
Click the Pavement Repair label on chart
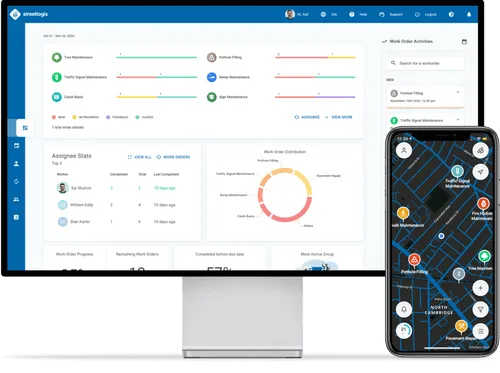328,176
